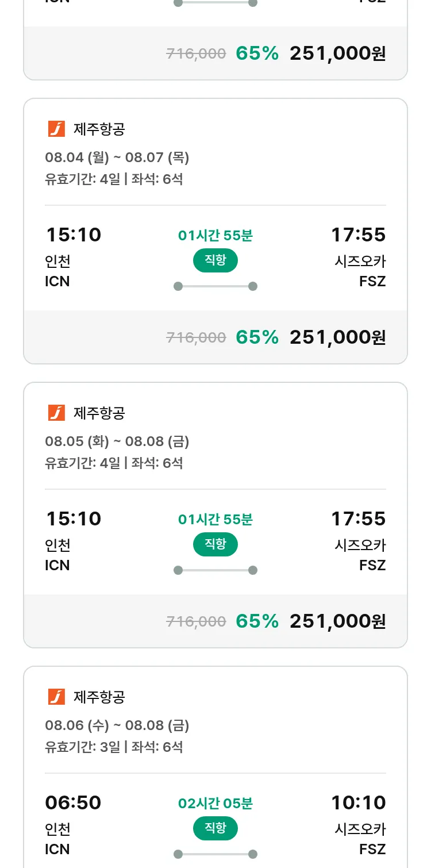Click Jeju Air logo on 08.06 flight card
Screen dimensions: 431x868
56,697
